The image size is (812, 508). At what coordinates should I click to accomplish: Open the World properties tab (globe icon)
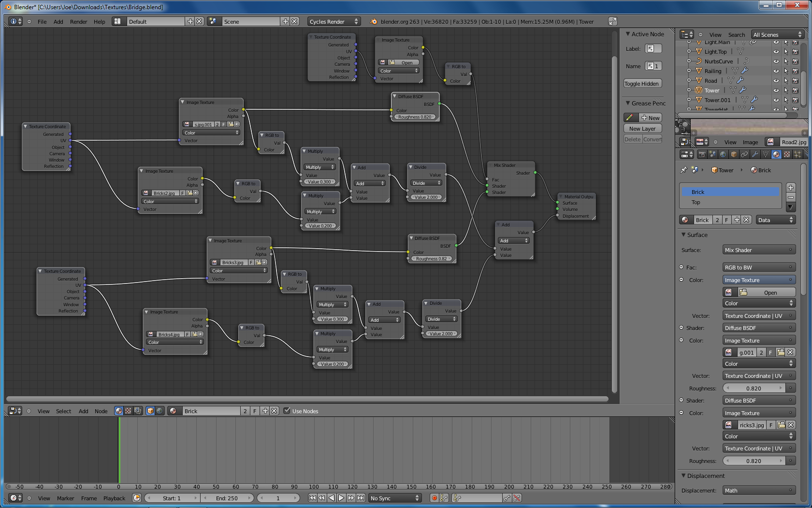(x=723, y=154)
